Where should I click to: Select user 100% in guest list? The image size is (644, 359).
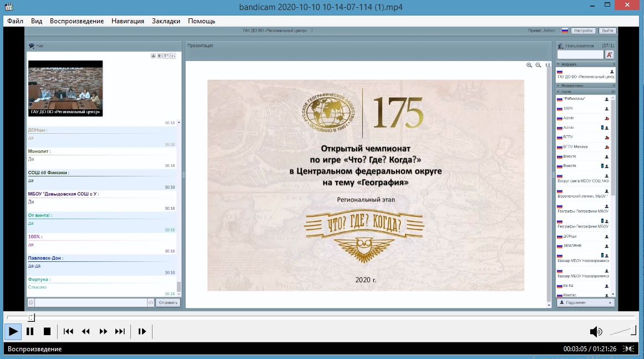click(x=583, y=108)
